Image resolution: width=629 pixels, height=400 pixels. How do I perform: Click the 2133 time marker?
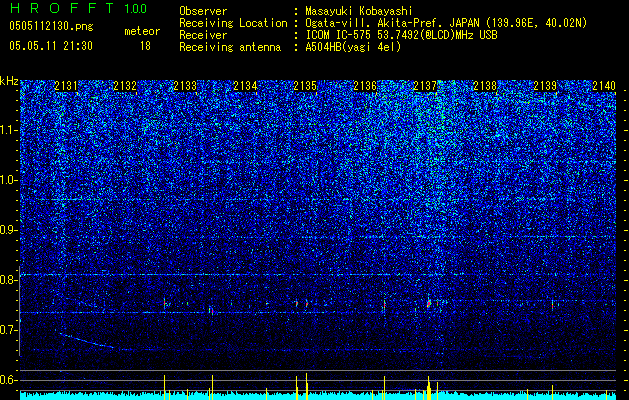[x=186, y=86]
